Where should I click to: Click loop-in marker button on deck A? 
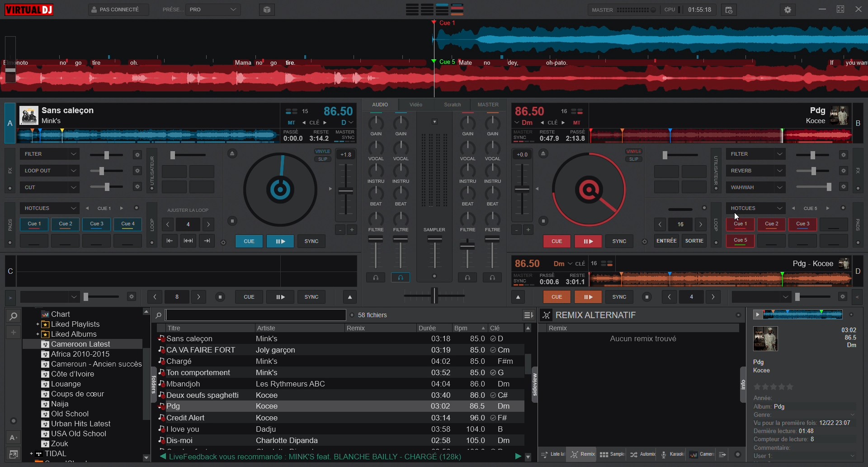tap(170, 241)
